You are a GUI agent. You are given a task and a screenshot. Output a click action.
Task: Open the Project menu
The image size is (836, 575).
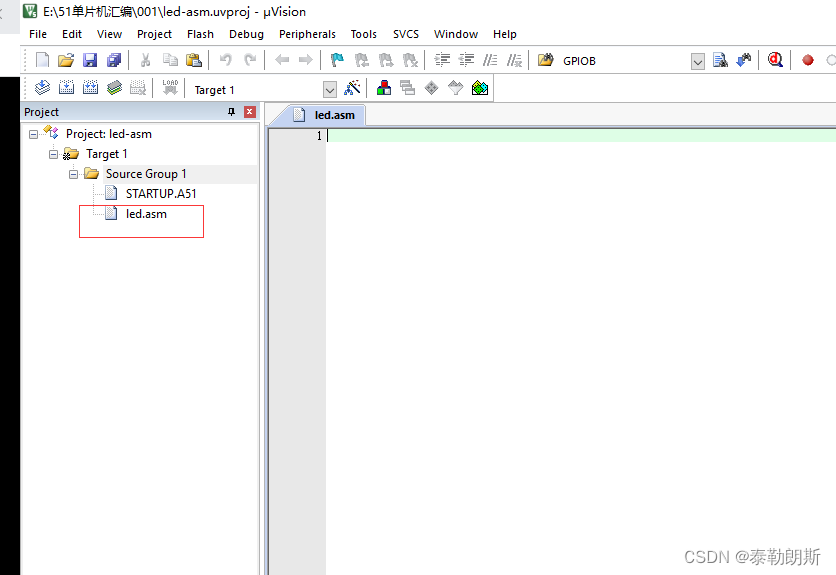click(154, 34)
